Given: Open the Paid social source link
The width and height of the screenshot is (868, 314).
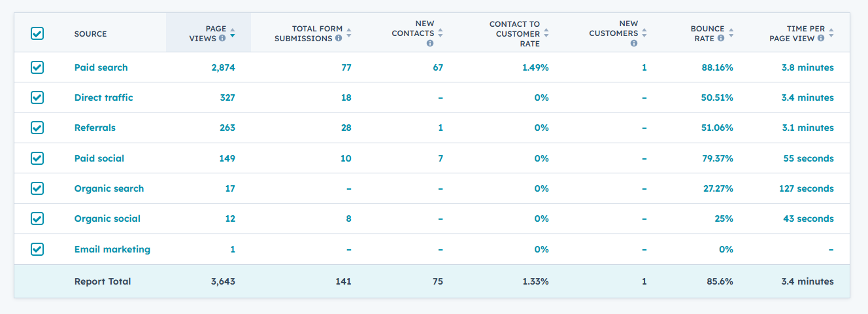Looking at the screenshot, I should 99,158.
